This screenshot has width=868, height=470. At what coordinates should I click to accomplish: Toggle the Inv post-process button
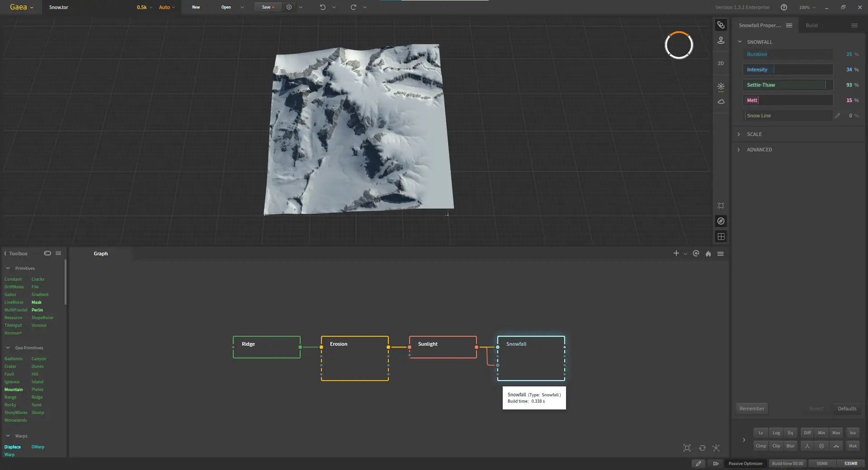click(853, 433)
